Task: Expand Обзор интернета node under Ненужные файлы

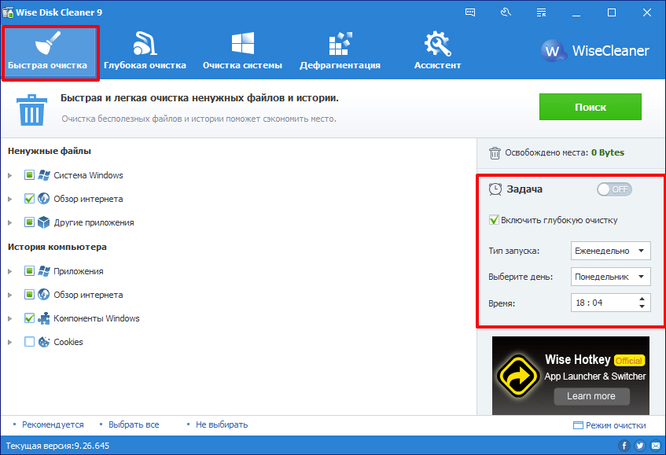Action: tap(10, 199)
